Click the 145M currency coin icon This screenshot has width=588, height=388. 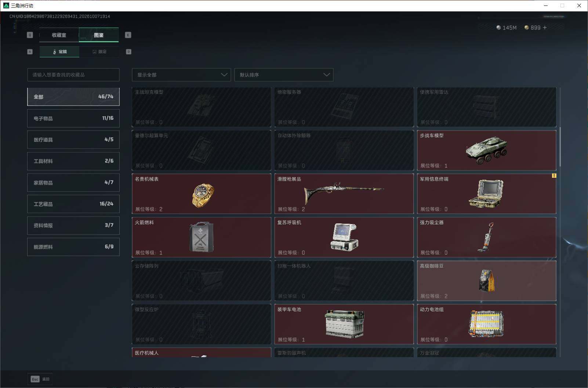coord(498,28)
